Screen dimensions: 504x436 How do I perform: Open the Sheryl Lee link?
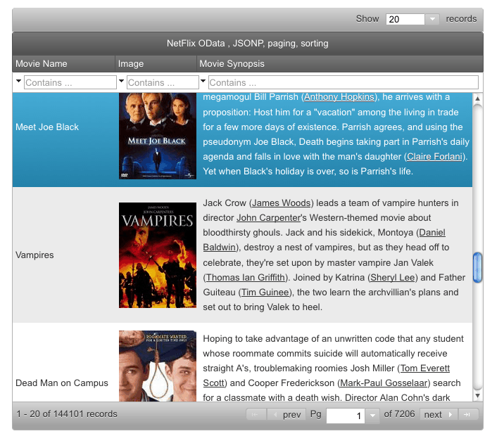pyautogui.click(x=393, y=277)
